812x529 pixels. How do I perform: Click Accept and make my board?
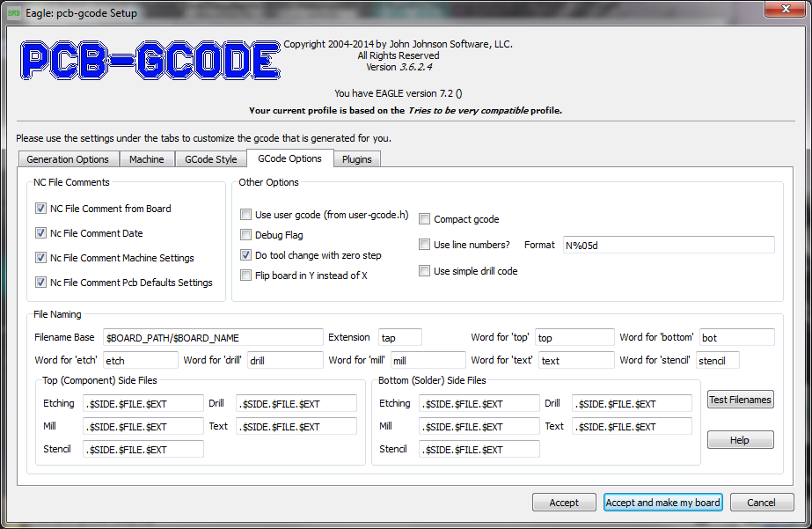click(662, 502)
